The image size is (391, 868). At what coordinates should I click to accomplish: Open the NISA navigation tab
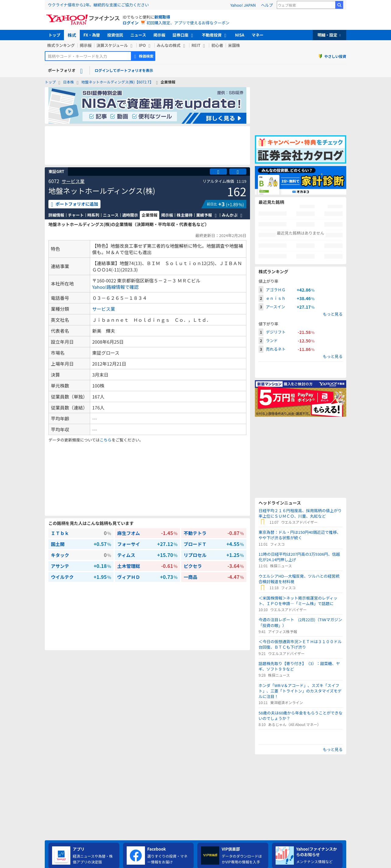pyautogui.click(x=239, y=35)
